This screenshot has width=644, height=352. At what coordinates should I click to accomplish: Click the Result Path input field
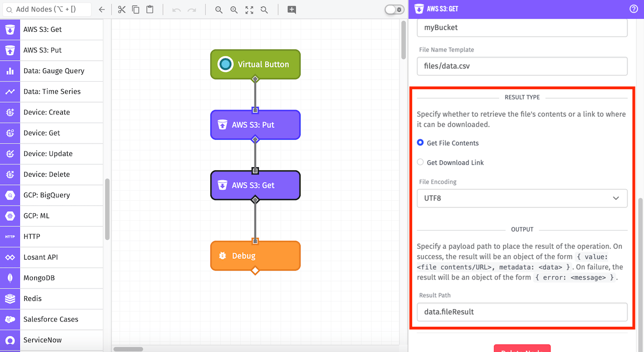click(522, 312)
